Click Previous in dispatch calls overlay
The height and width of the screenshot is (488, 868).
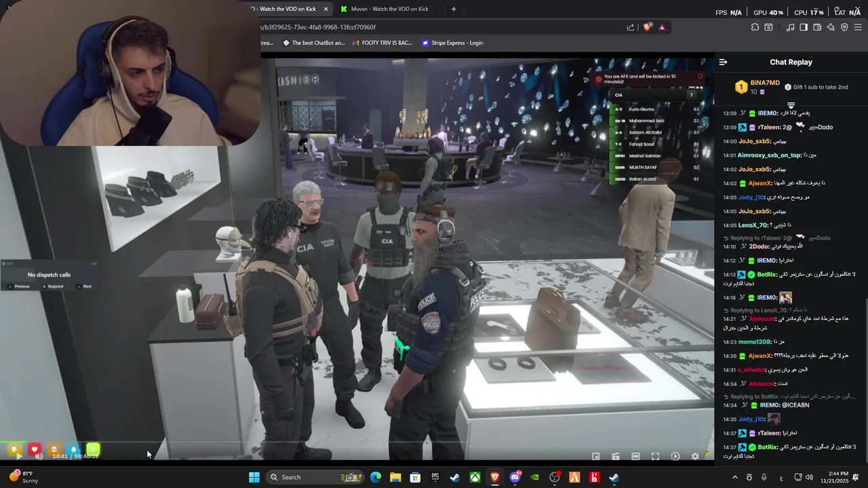point(19,286)
